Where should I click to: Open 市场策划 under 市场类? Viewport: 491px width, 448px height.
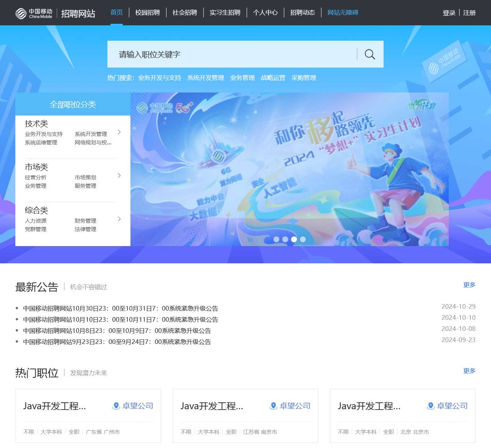point(86,177)
